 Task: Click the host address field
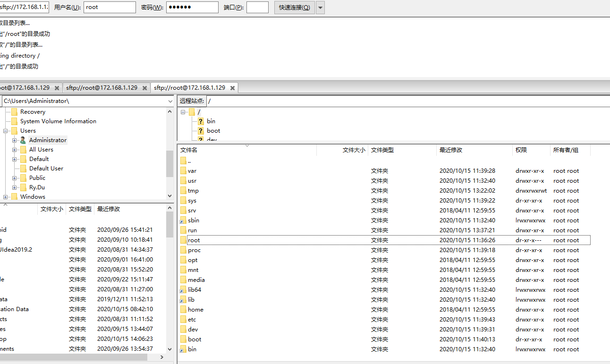point(24,7)
